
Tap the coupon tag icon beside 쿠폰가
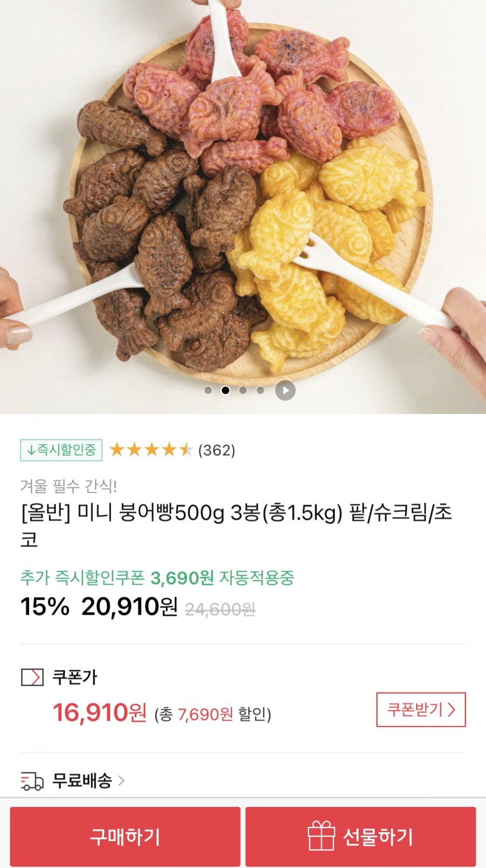tap(32, 677)
